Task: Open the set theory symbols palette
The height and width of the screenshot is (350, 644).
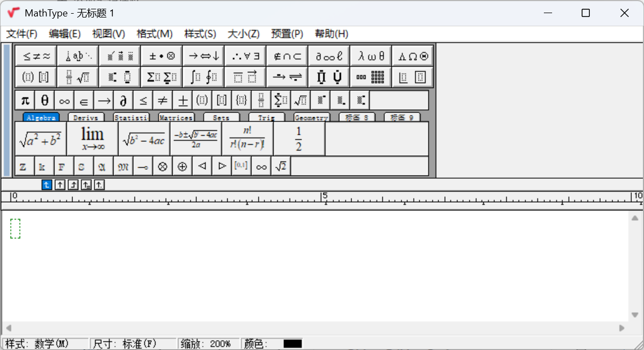Action: (x=287, y=56)
